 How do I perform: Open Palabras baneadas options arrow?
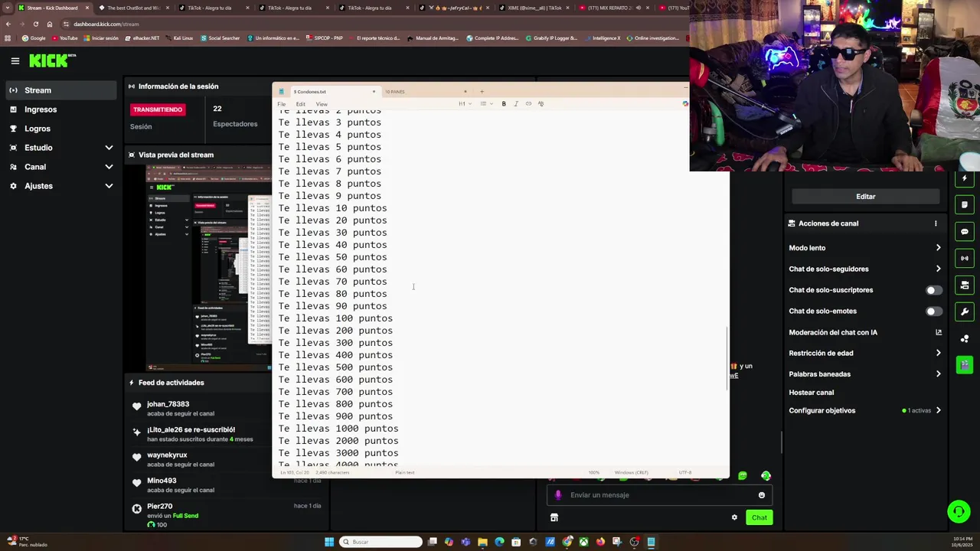pos(938,374)
